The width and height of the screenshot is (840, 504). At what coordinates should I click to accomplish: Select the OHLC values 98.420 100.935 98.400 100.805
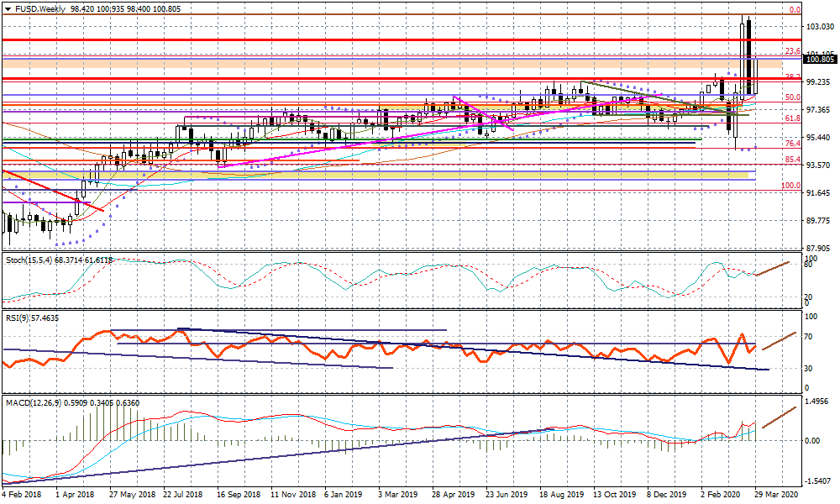click(x=125, y=9)
